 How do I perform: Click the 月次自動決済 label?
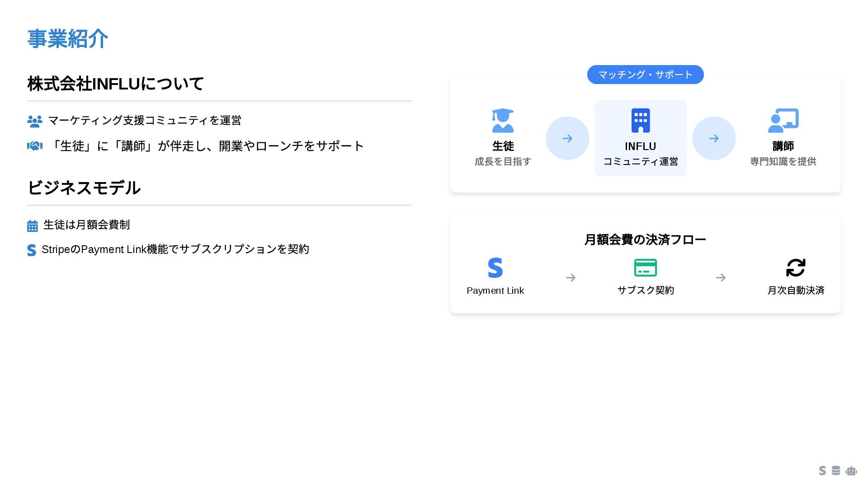796,291
